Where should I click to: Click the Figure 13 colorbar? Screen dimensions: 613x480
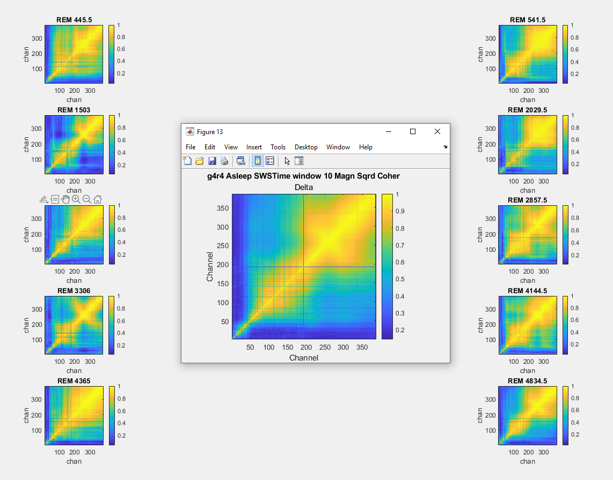387,267
